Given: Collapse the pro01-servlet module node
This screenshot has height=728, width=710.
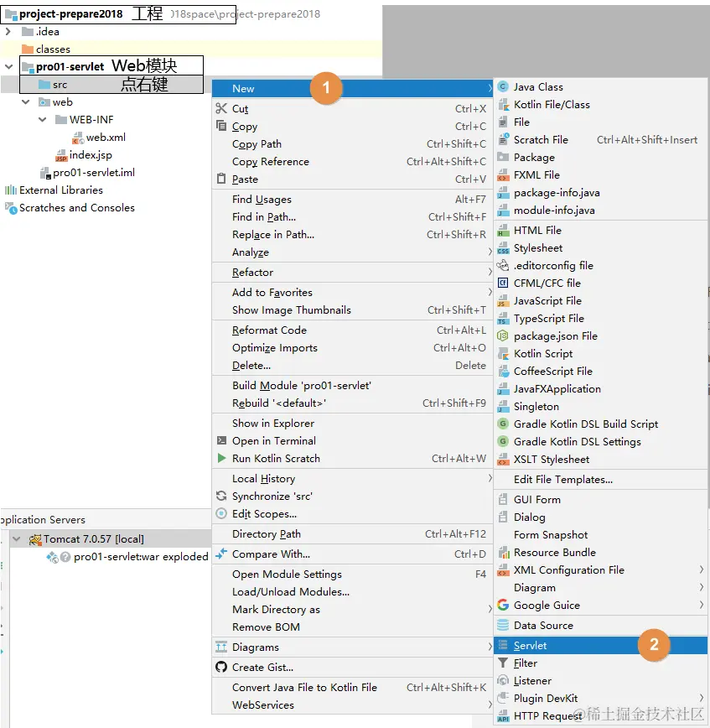Looking at the screenshot, I should (x=8, y=67).
